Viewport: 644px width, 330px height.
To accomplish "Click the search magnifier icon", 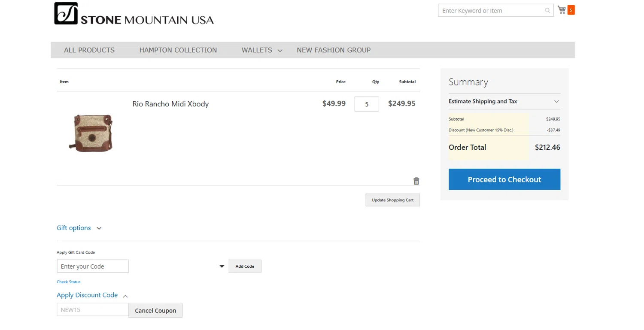I will pyautogui.click(x=547, y=11).
